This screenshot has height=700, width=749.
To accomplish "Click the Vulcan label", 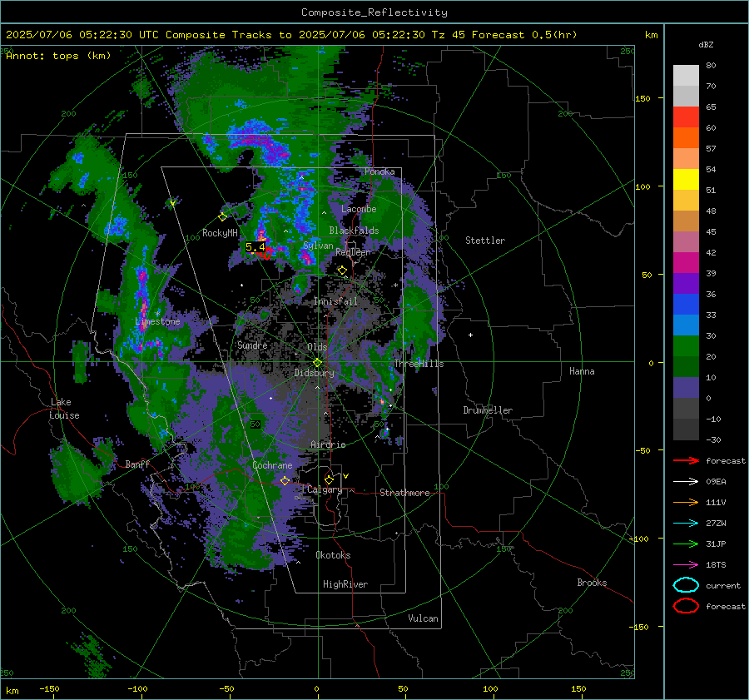I will point(424,618).
